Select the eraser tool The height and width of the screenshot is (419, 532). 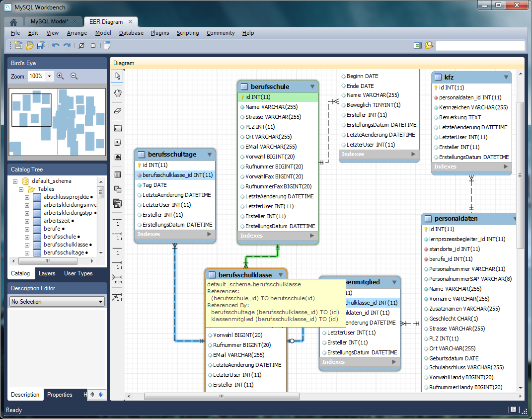click(x=117, y=111)
